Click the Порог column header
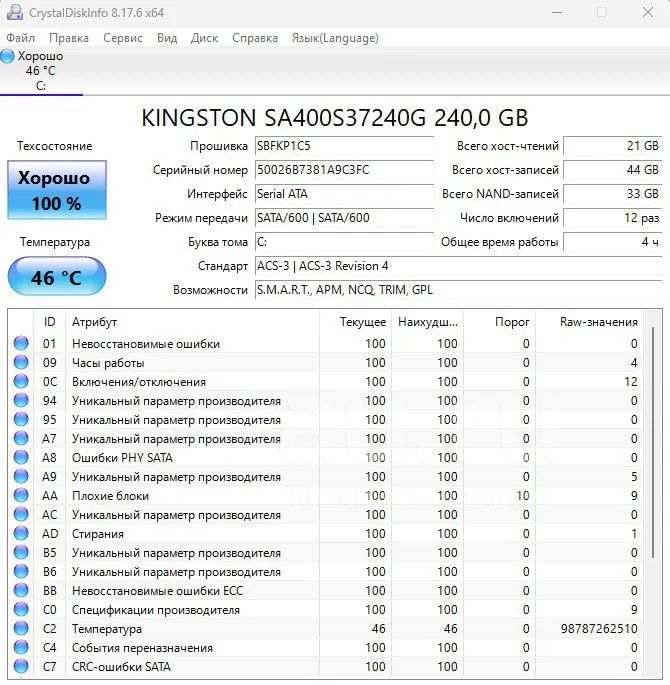Viewport: 670px width, 685px height. coord(500,322)
